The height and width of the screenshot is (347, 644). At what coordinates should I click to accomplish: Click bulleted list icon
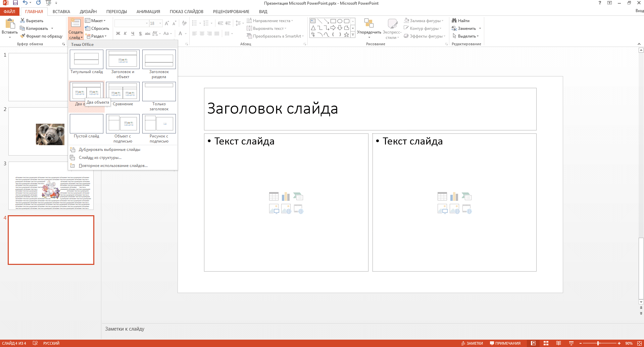[x=194, y=23]
